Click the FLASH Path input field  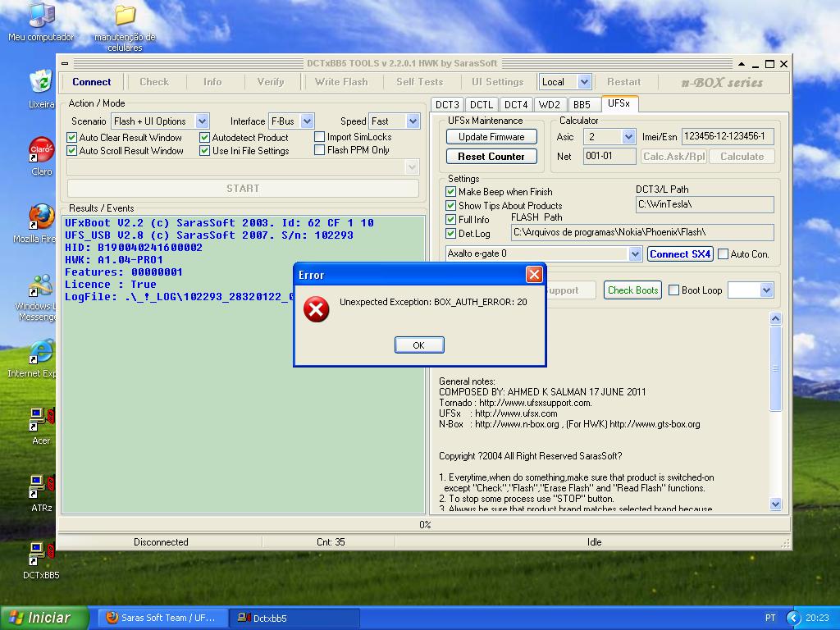pyautogui.click(x=641, y=232)
